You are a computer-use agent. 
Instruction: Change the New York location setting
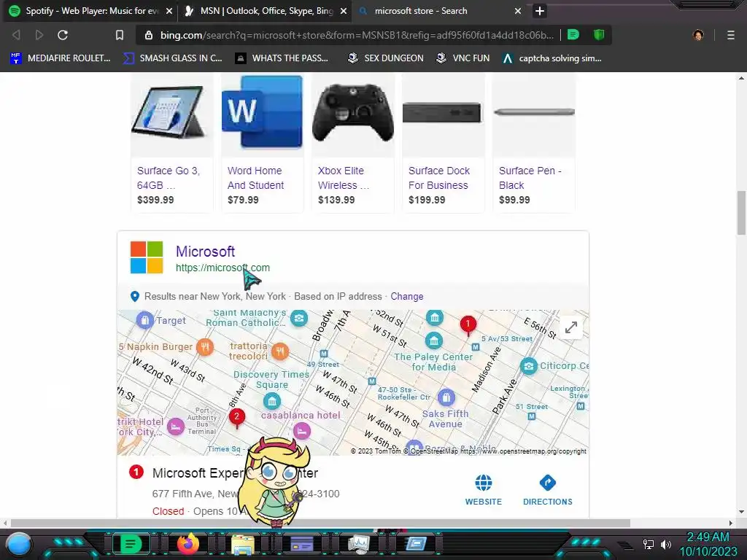[x=407, y=296]
